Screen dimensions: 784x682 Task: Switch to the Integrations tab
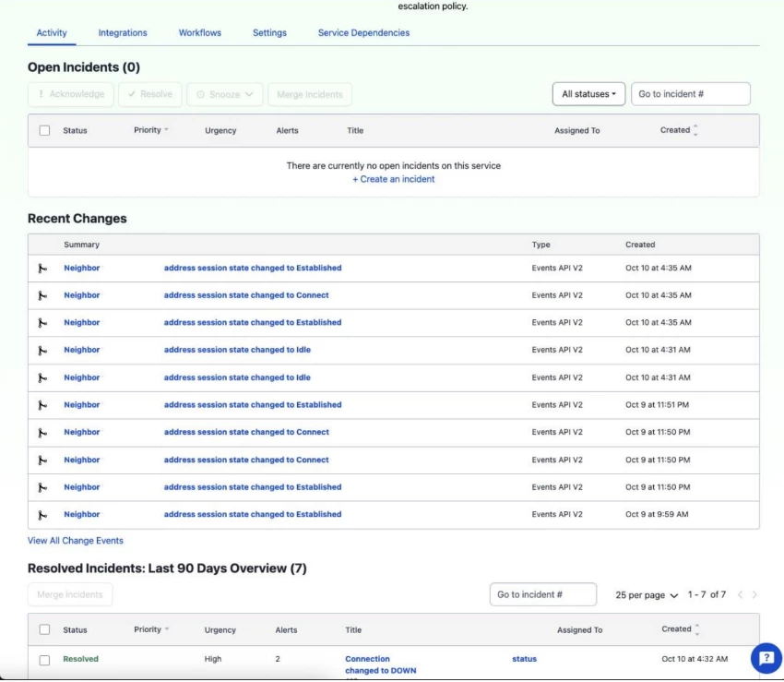point(123,32)
